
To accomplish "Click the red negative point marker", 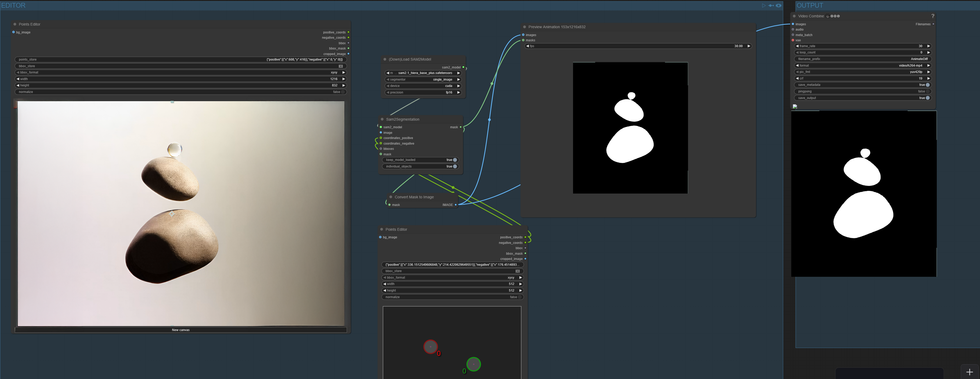I will click(x=430, y=347).
